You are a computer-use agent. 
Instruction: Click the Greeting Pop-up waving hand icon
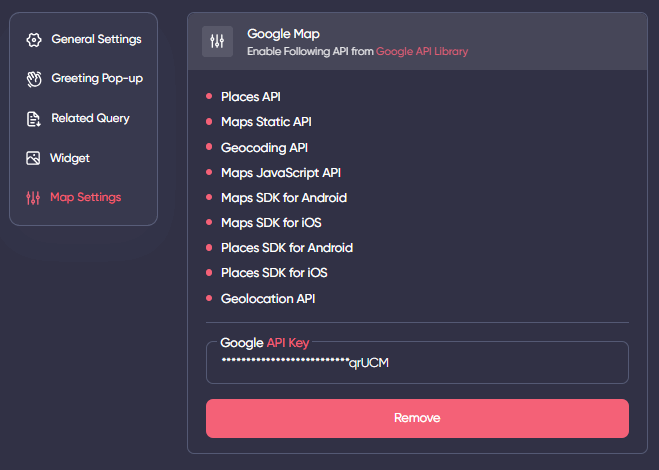(34, 79)
